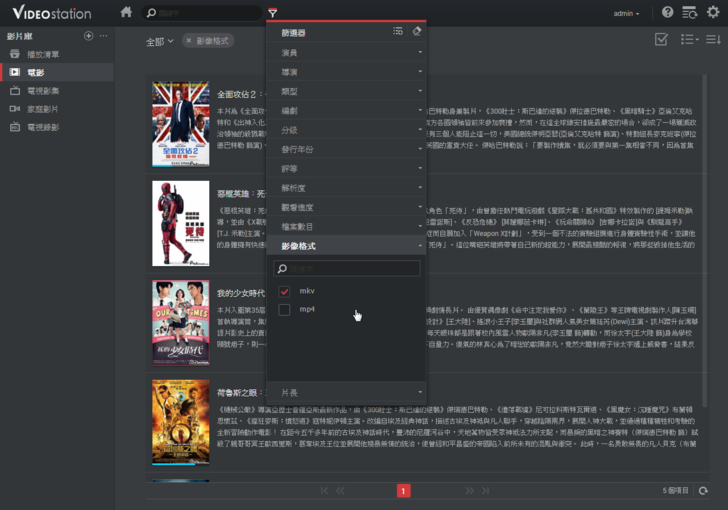Refresh the list with reload icon
Image resolution: width=728 pixels, height=510 pixels.
coord(703,490)
